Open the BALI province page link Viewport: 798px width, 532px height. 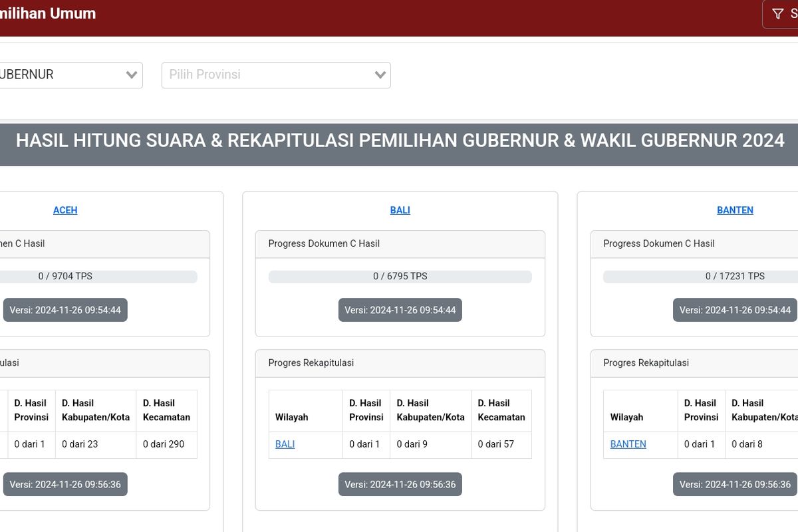coord(400,210)
